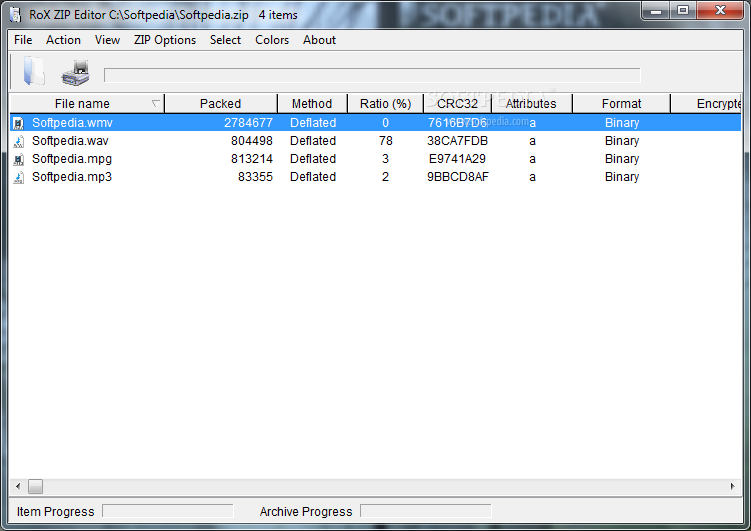The width and height of the screenshot is (751, 531).
Task: Click the printer toolbar icon
Action: (76, 73)
